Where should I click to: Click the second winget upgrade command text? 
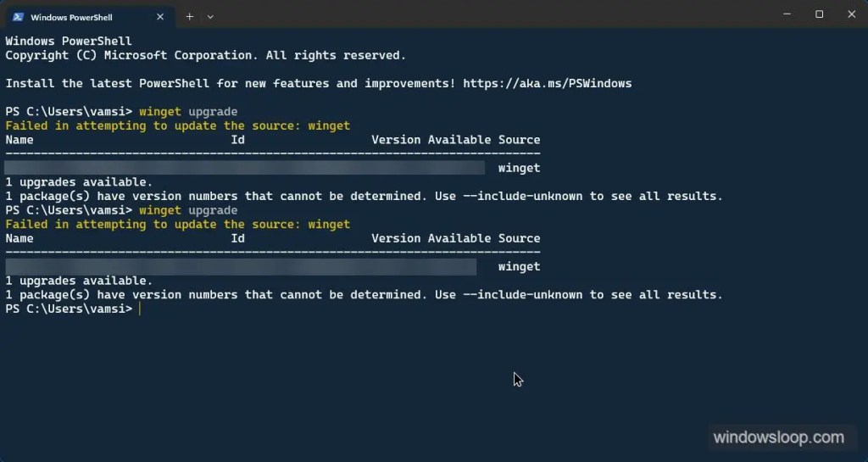188,210
